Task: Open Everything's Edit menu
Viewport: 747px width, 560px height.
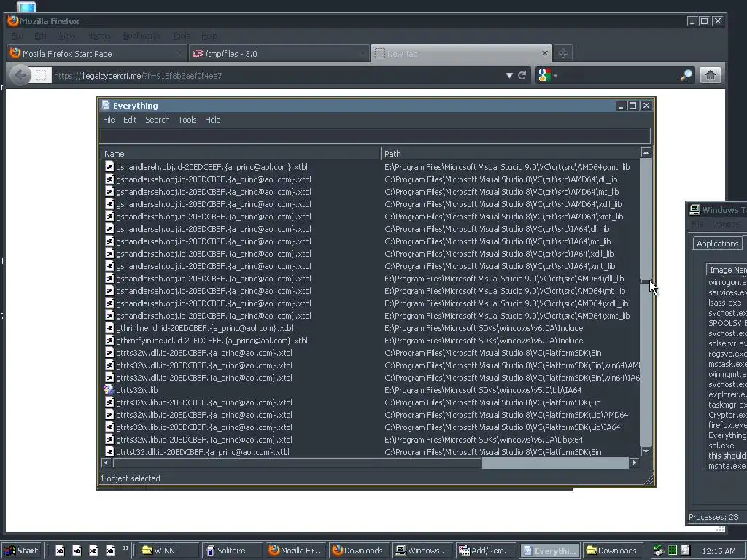Action: point(130,120)
